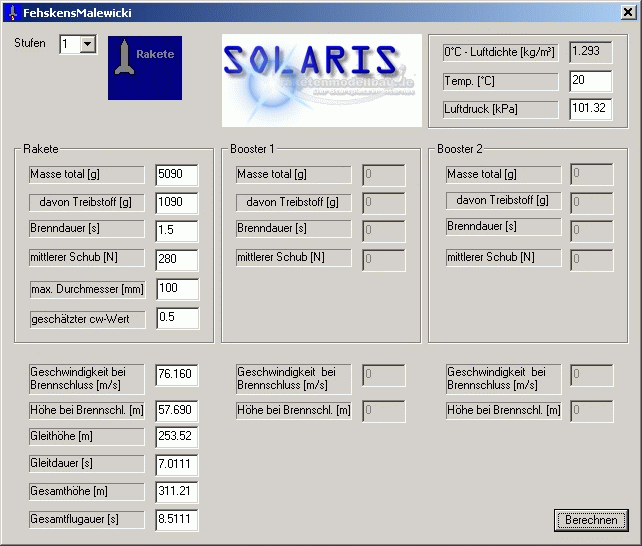Image resolution: width=642 pixels, height=546 pixels.
Task: Click the Berechnen button
Action: pos(591,520)
